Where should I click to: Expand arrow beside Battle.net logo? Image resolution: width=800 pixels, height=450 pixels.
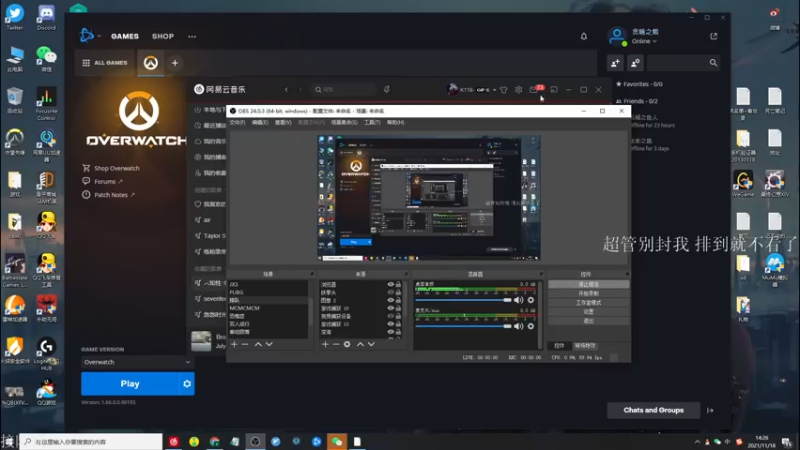pos(99,36)
